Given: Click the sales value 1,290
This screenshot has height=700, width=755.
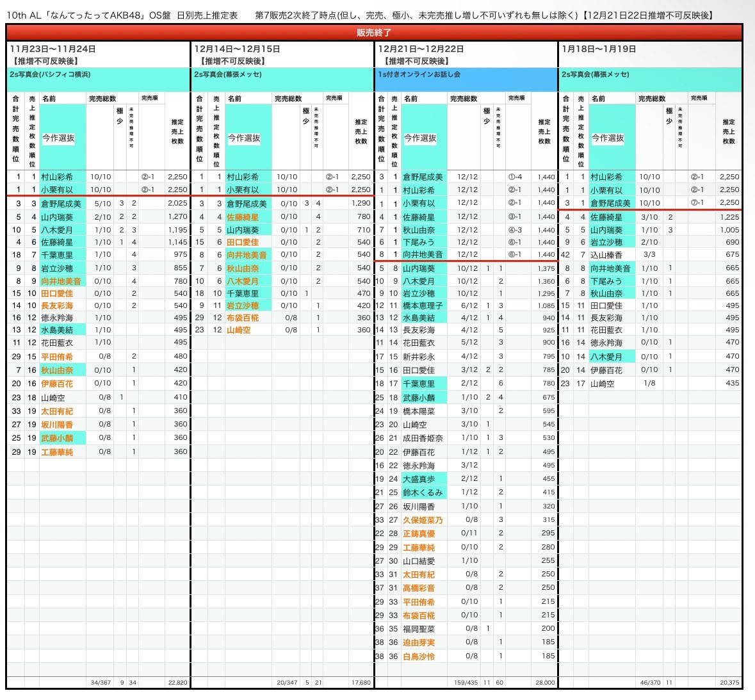Looking at the screenshot, I should point(361,203).
